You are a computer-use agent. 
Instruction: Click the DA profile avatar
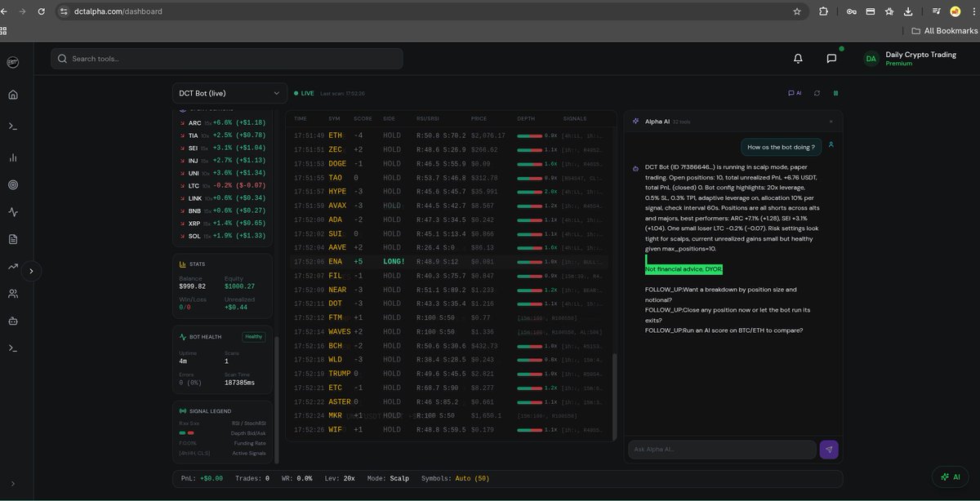[871, 59]
